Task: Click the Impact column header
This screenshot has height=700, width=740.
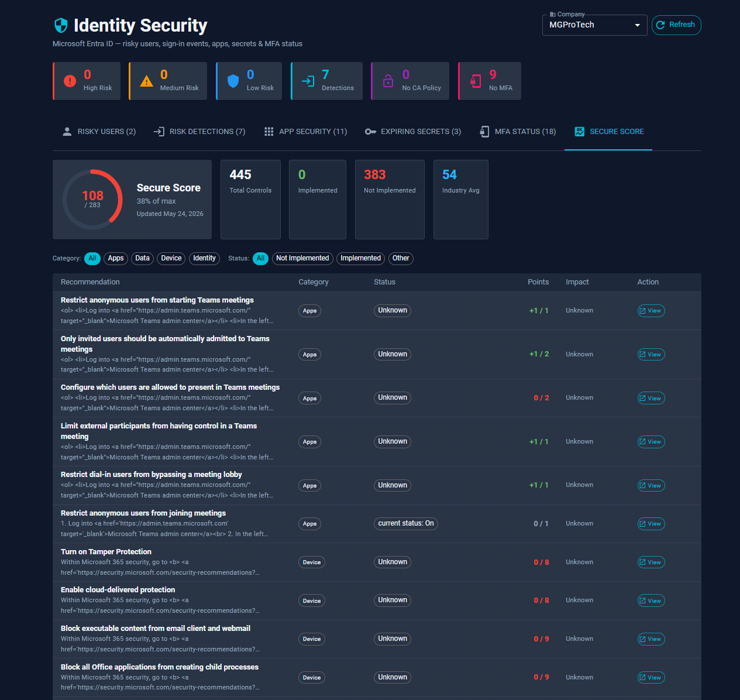Action: tap(577, 282)
